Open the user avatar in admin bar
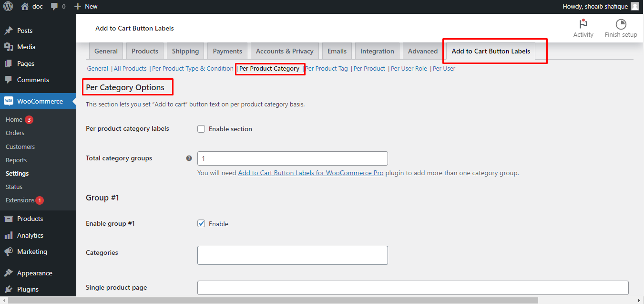This screenshot has height=304, width=644. click(634, 6)
